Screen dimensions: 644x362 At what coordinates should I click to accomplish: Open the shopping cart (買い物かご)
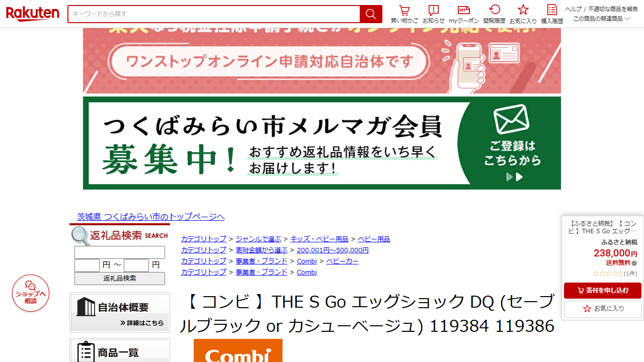pyautogui.click(x=405, y=14)
